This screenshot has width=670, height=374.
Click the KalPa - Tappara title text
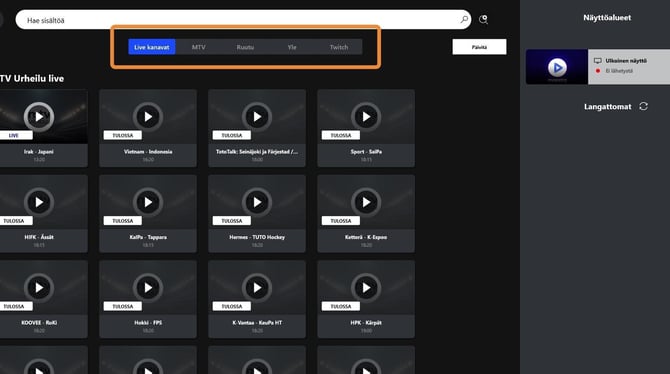coord(148,237)
